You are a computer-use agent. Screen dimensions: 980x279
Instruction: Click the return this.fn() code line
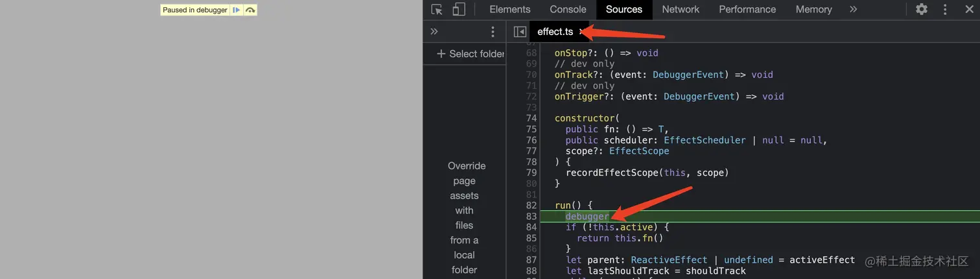[620, 238]
